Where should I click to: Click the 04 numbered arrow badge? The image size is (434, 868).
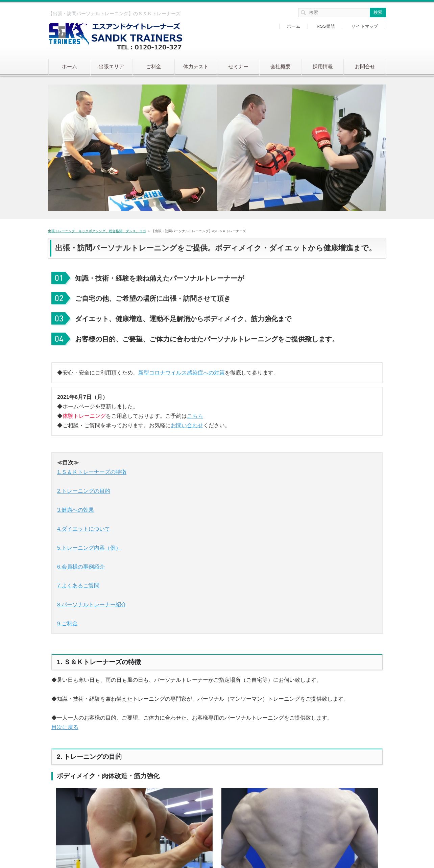point(61,339)
